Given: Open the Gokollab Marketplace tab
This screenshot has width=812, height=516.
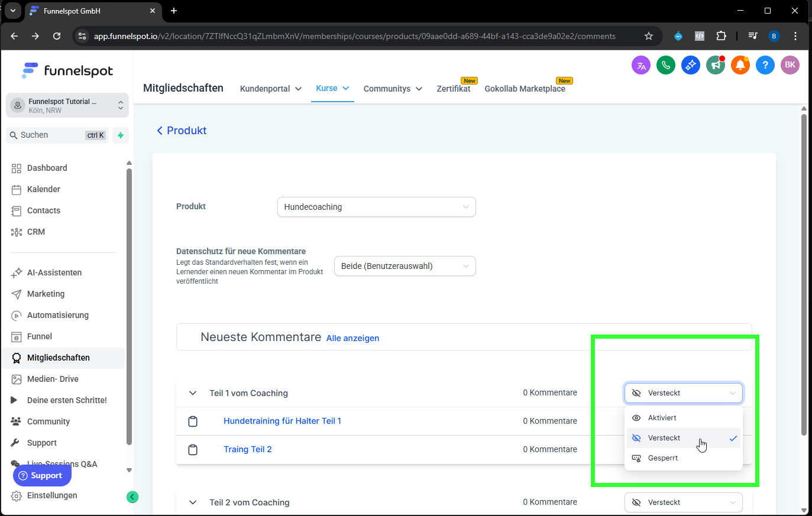Looking at the screenshot, I should [525, 89].
